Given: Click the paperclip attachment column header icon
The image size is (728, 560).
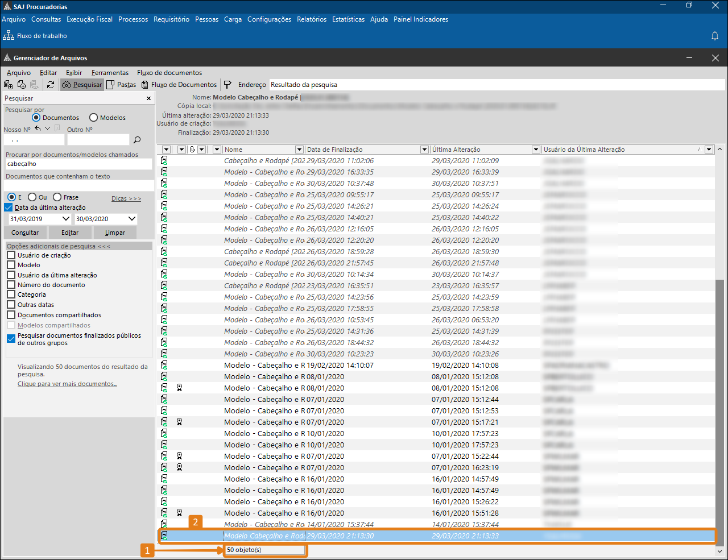Looking at the screenshot, I should pos(192,150).
